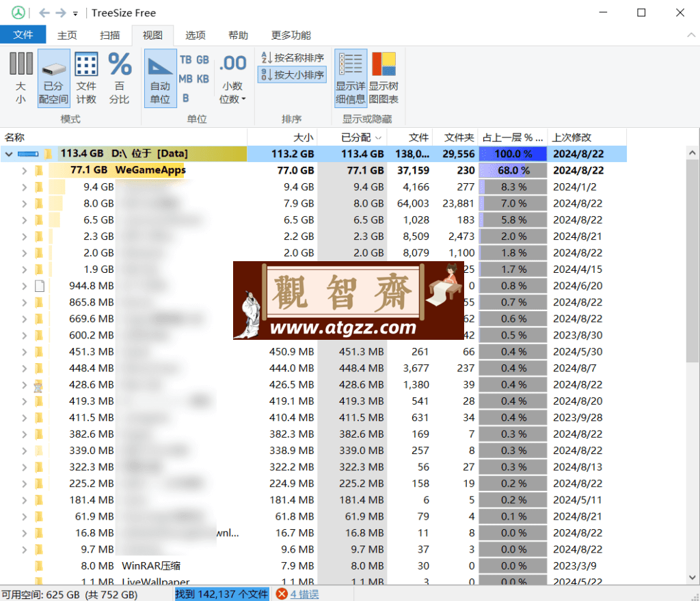This screenshot has height=601, width=700.
Task: Select the 451.3 MB folder's yellow icon
Action: click(39, 352)
